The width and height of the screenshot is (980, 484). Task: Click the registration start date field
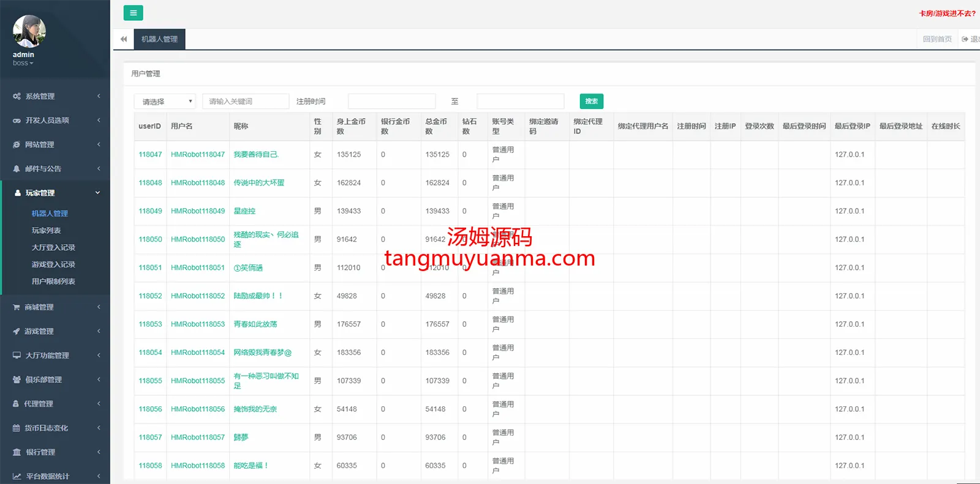(x=391, y=102)
